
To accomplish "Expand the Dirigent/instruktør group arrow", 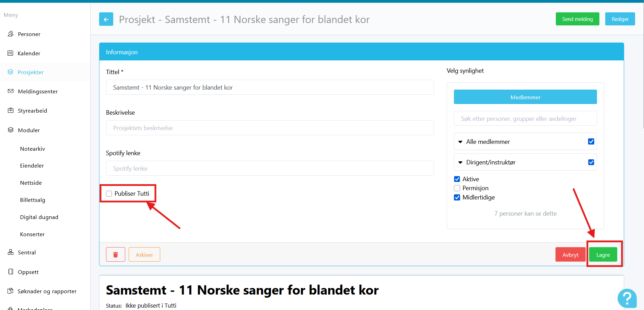I will tap(460, 162).
